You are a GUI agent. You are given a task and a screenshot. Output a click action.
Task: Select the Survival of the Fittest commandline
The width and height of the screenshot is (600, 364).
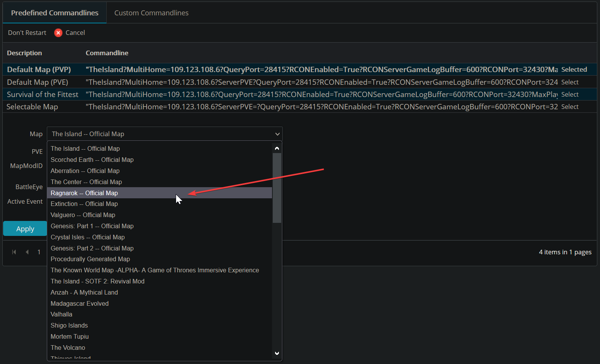click(570, 94)
